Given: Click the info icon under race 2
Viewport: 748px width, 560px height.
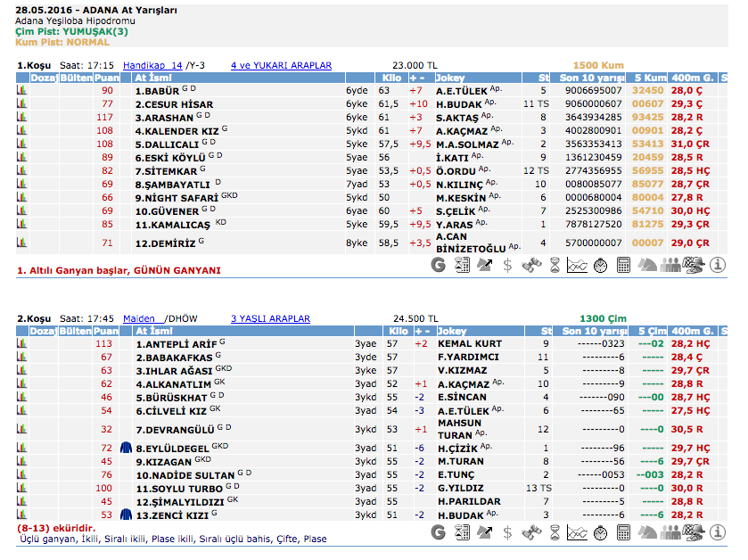Looking at the screenshot, I should pos(719,531).
